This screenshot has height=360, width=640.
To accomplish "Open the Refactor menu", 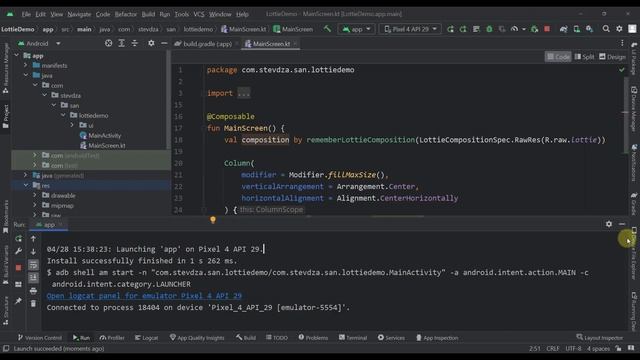I will (x=125, y=14).
